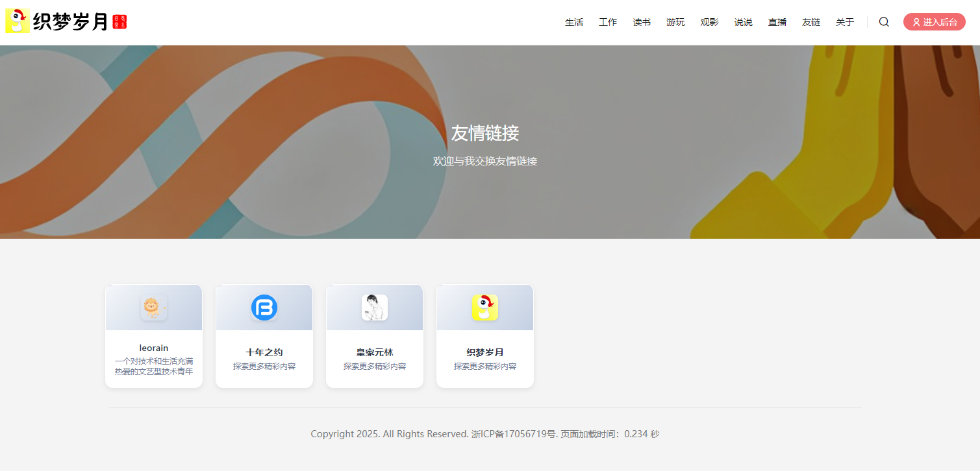Screen dimensions: 980x471
Task: Click the leorain lion avatar icon
Action: point(154,308)
